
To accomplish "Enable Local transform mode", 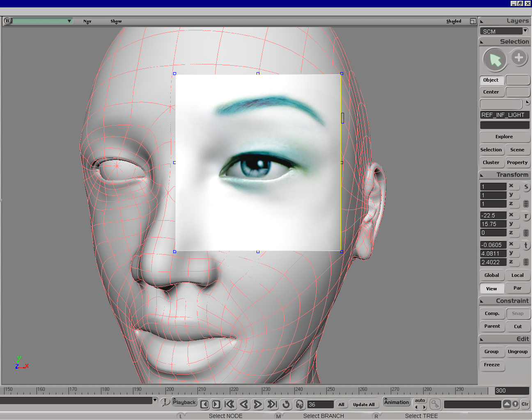I will [x=517, y=275].
